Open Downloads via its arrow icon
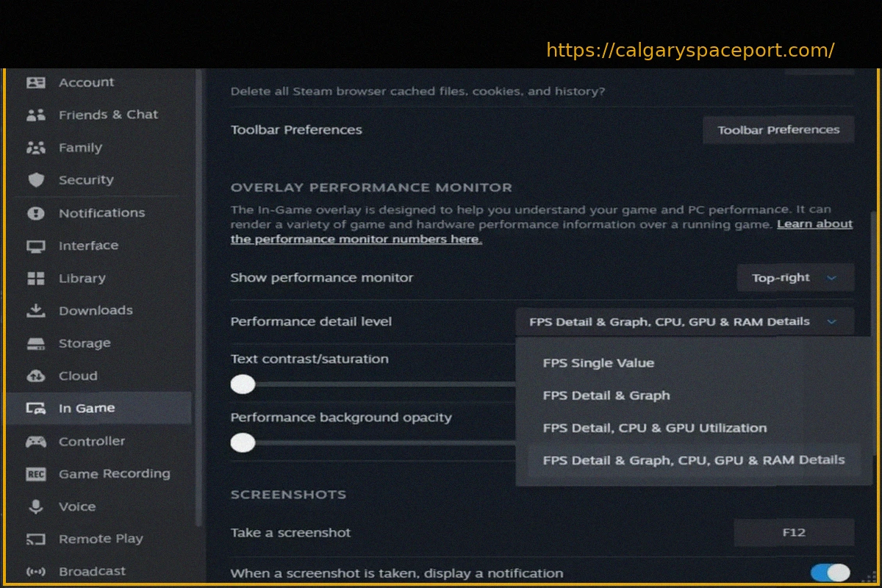Screen dimensions: 882x588 35,311
